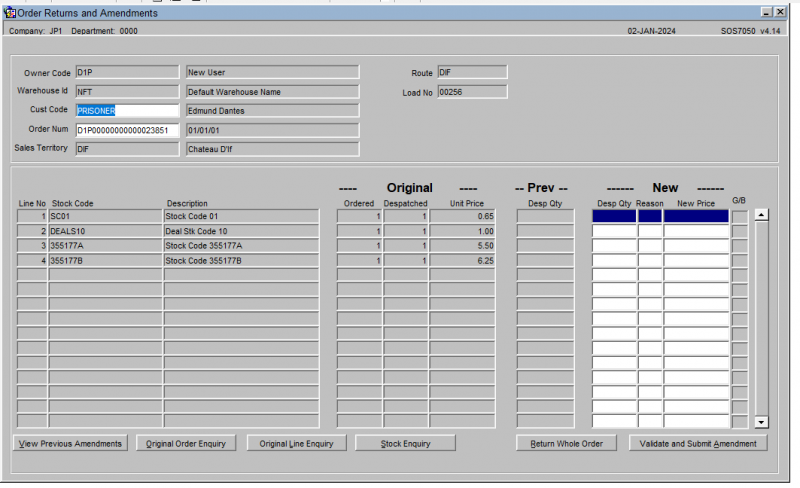Open Original Line Enquiry

[296, 444]
